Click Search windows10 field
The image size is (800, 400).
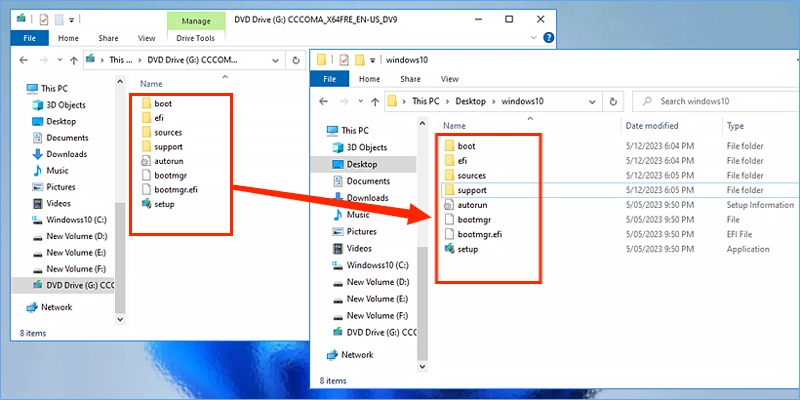[715, 102]
